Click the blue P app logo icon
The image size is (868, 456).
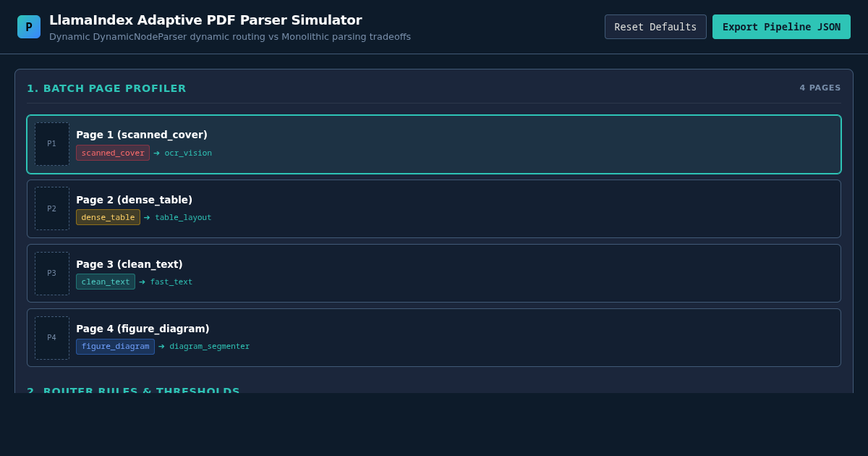pos(29,27)
